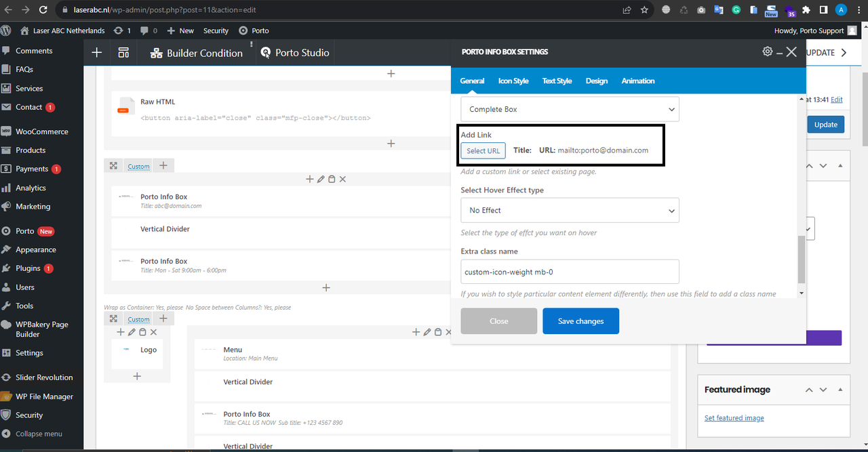868x452 pixels.
Task: Open the Select Hover Effect type dropdown
Action: click(570, 210)
